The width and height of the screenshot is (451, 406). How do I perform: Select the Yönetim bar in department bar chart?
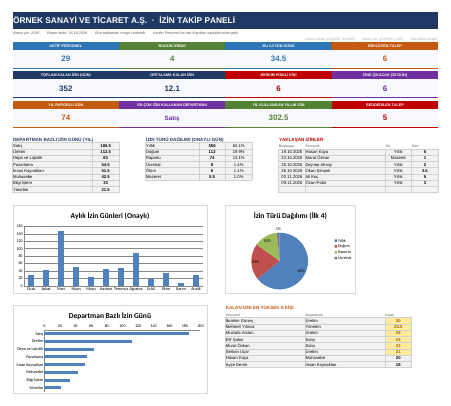click(x=53, y=387)
